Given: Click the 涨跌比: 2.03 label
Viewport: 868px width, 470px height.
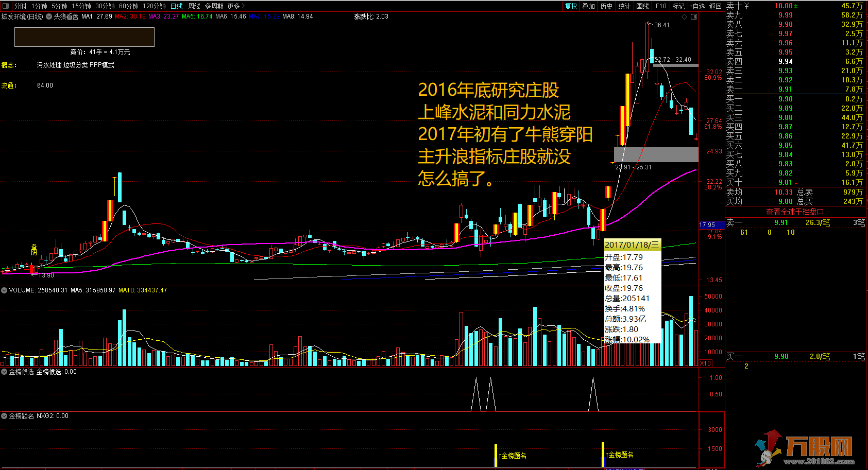Looking at the screenshot, I should coord(371,16).
